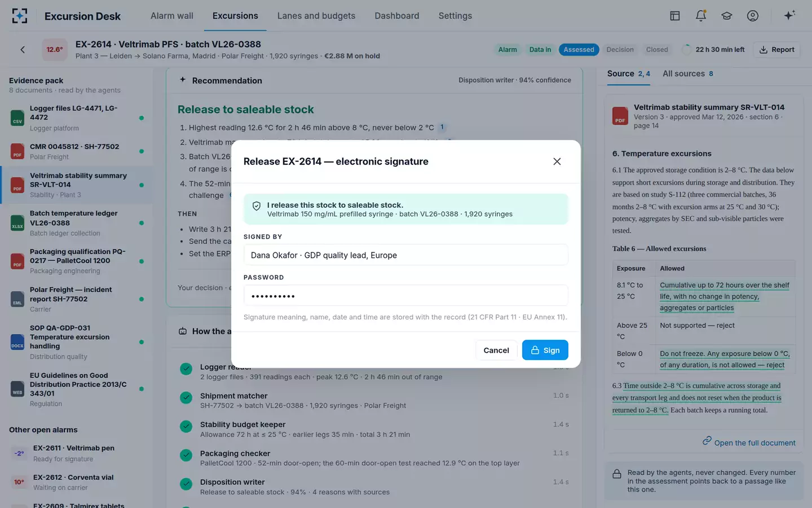Image resolution: width=812 pixels, height=508 pixels.
Task: Open Logger files LG-4471 CSV document
Action: [76, 118]
